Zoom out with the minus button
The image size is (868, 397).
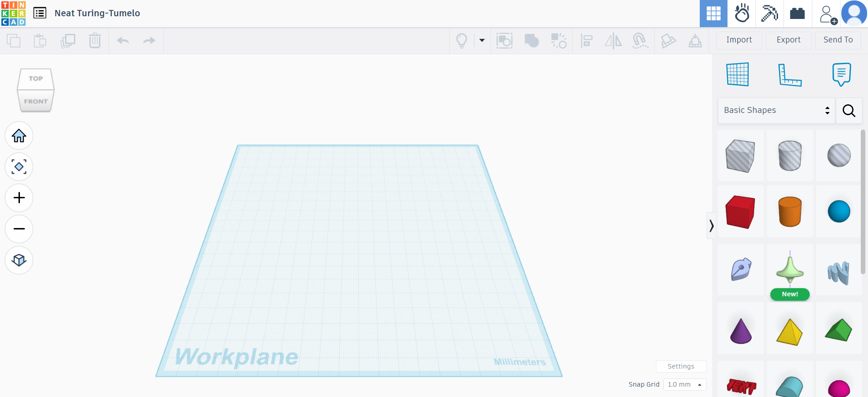19,229
